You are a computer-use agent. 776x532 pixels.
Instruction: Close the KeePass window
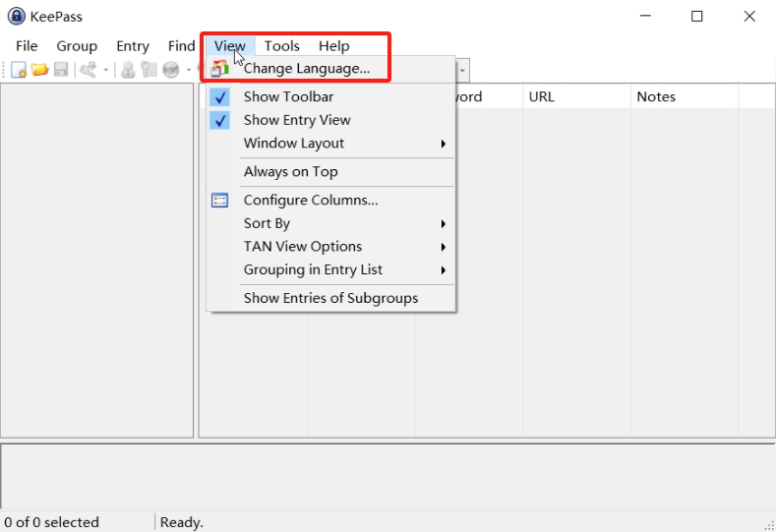(x=749, y=17)
